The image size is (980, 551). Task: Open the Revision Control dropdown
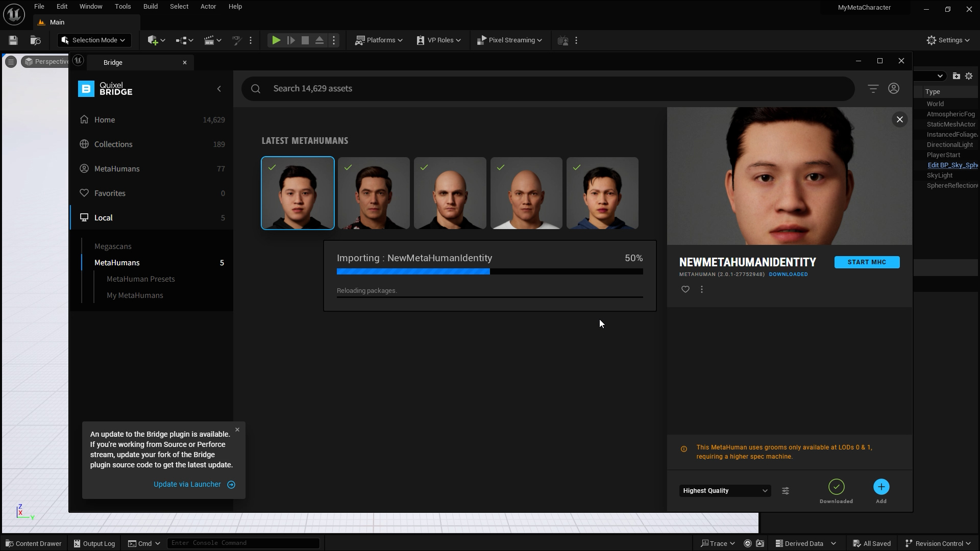(938, 543)
